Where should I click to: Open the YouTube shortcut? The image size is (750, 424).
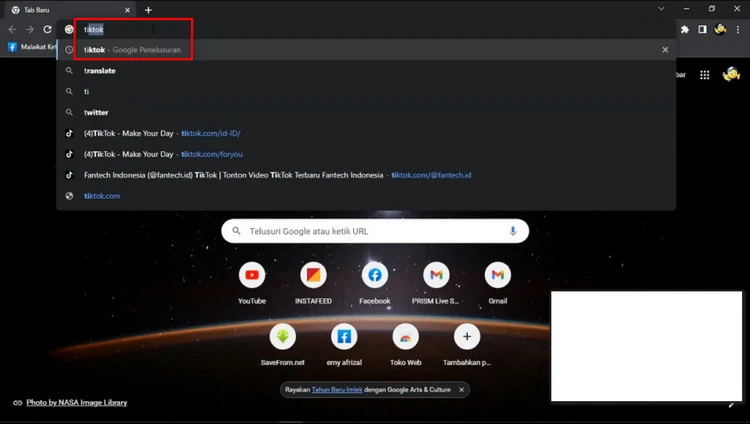(x=252, y=283)
